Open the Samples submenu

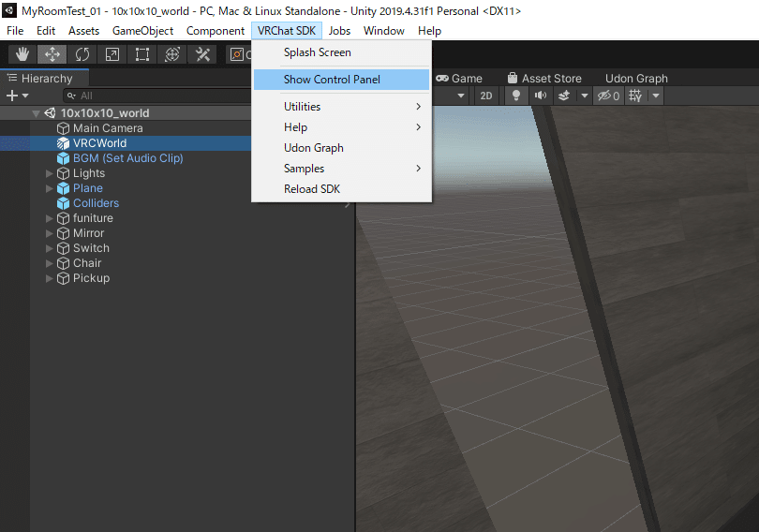point(341,169)
